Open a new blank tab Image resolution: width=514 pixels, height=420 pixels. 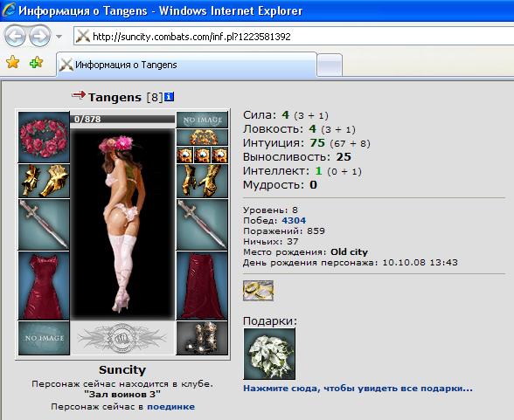tap(330, 65)
